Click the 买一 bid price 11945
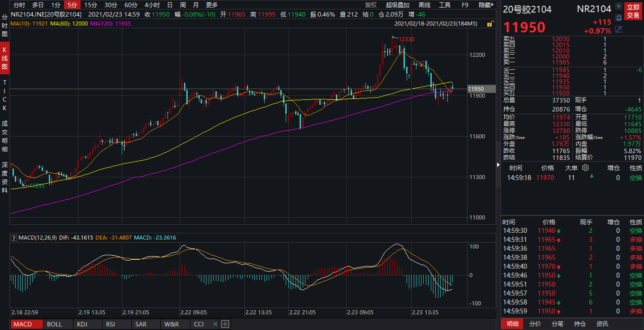Viewport: 644px width, 330px height. pyautogui.click(x=561, y=70)
